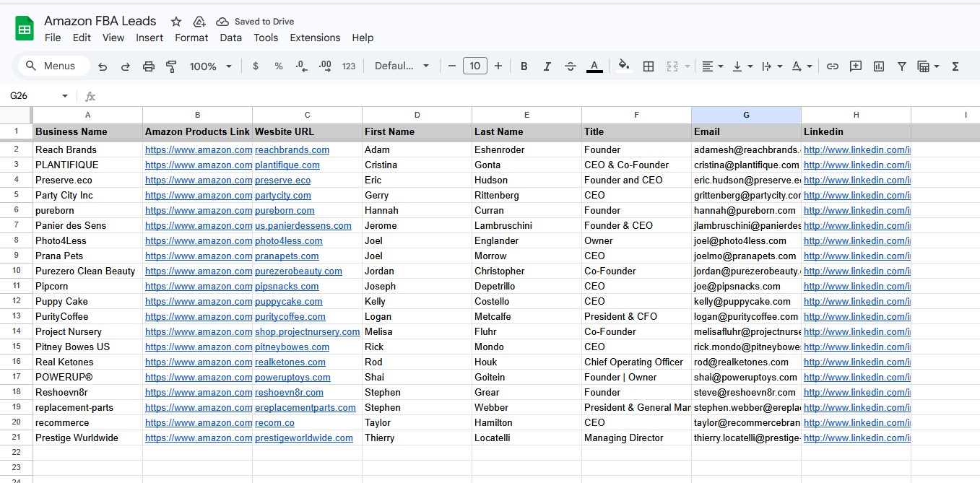Rename the document title Amazon FBA Leads
Screen dimensions: 980x483
[x=100, y=21]
